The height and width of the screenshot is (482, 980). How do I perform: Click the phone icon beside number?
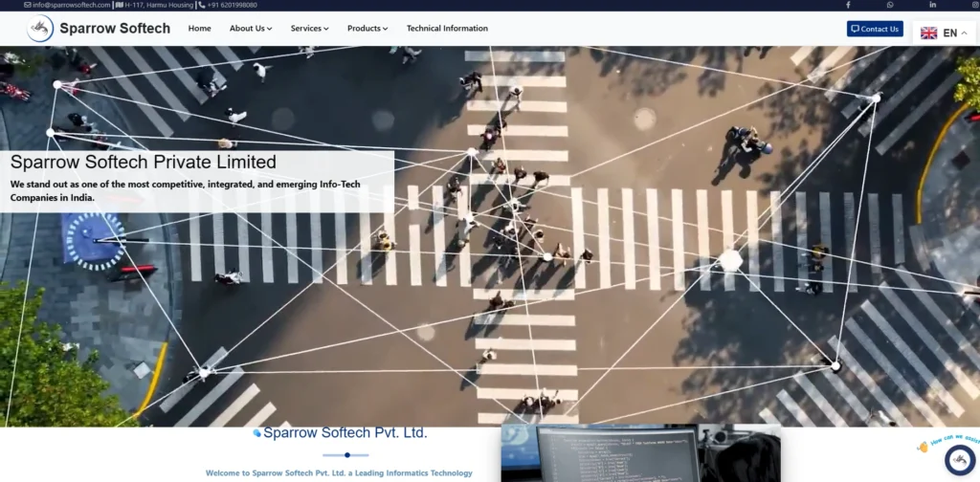tap(201, 5)
